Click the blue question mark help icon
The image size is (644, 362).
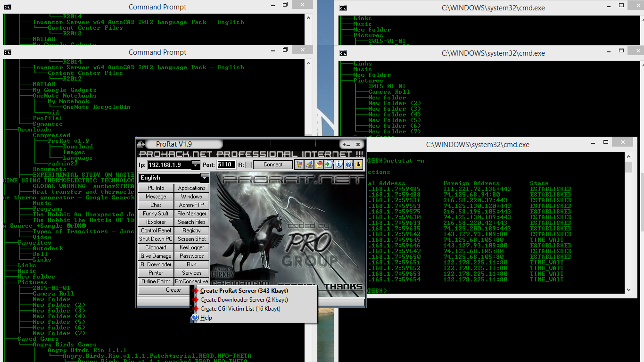pos(348,165)
